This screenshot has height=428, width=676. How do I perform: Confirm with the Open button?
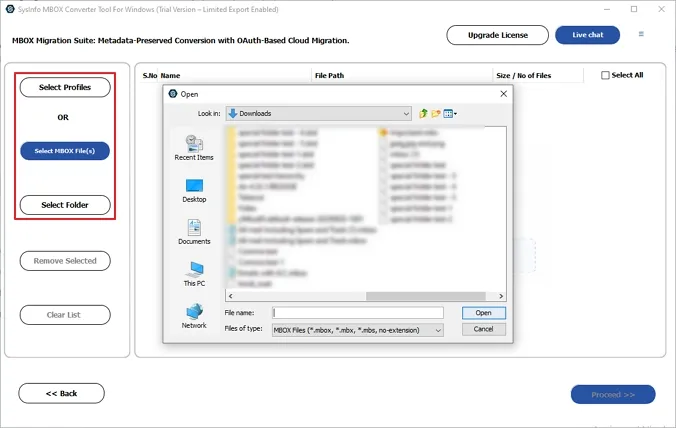[484, 313]
